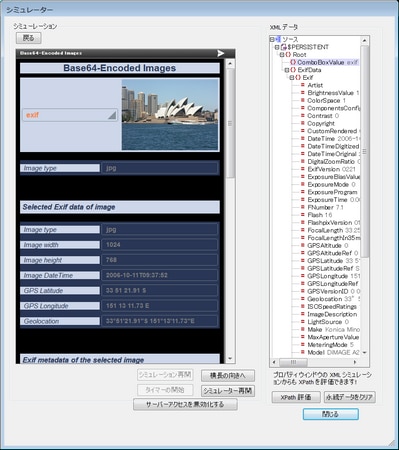The width and height of the screenshot is (399, 450).
Task: Click the Sydney Opera House image thumbnail
Action: point(170,115)
